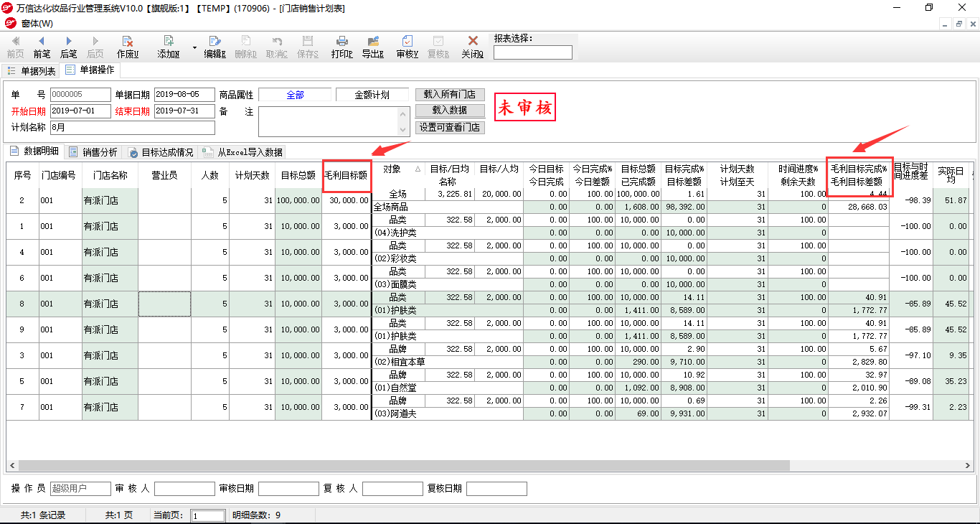
Task: Click the 复核人 input field
Action: coord(392,489)
